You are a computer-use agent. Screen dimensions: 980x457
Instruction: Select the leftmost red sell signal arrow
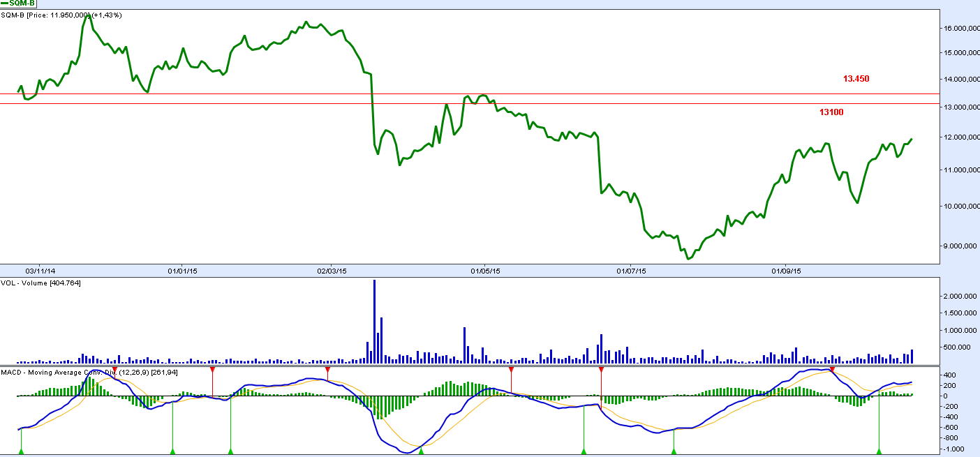point(114,369)
